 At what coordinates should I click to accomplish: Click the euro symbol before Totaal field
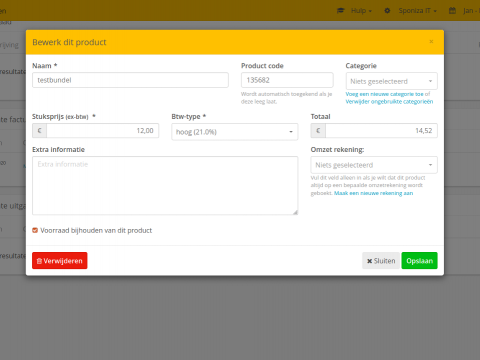(318, 131)
